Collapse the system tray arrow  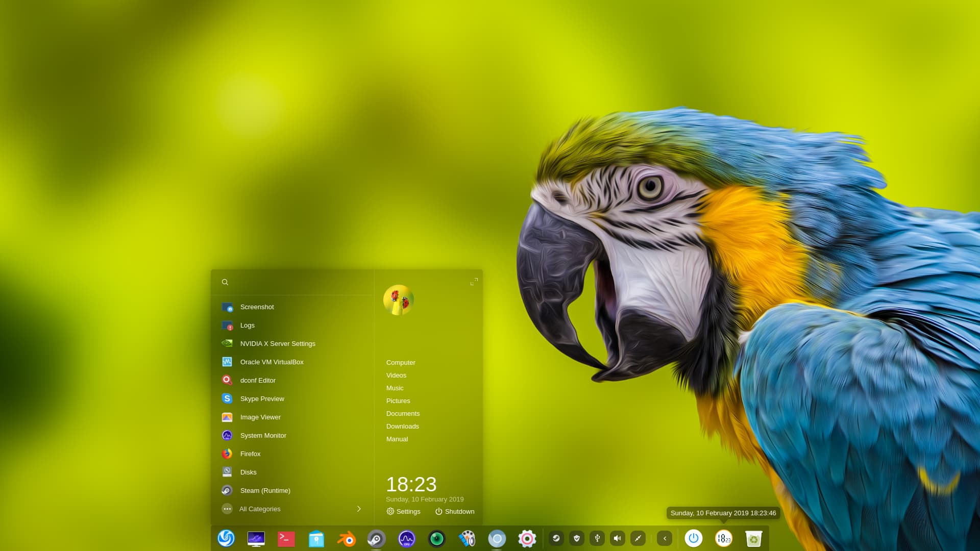click(665, 538)
